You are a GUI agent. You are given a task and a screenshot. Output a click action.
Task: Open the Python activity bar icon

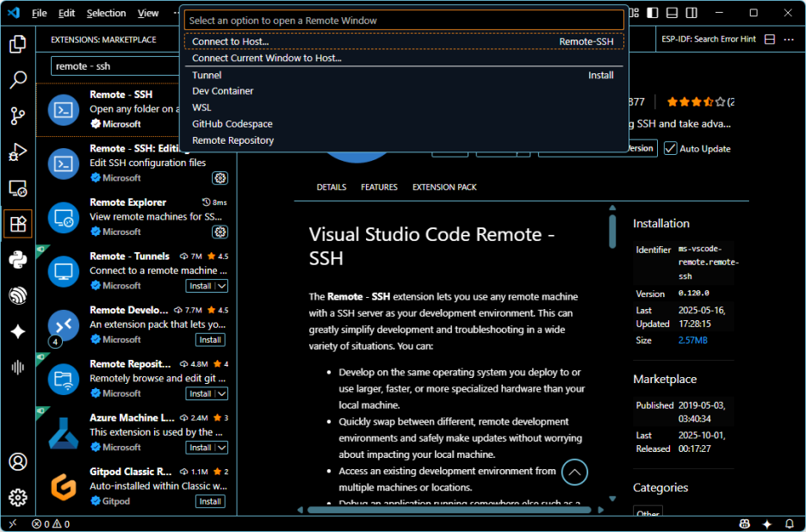coord(18,260)
